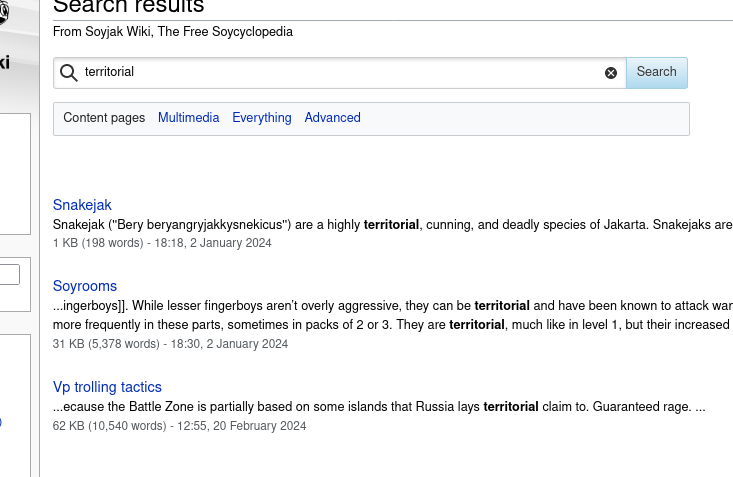Click the bold 'territorial' in Snakejak snippet
Viewport: 733px width, 477px height.
(391, 225)
